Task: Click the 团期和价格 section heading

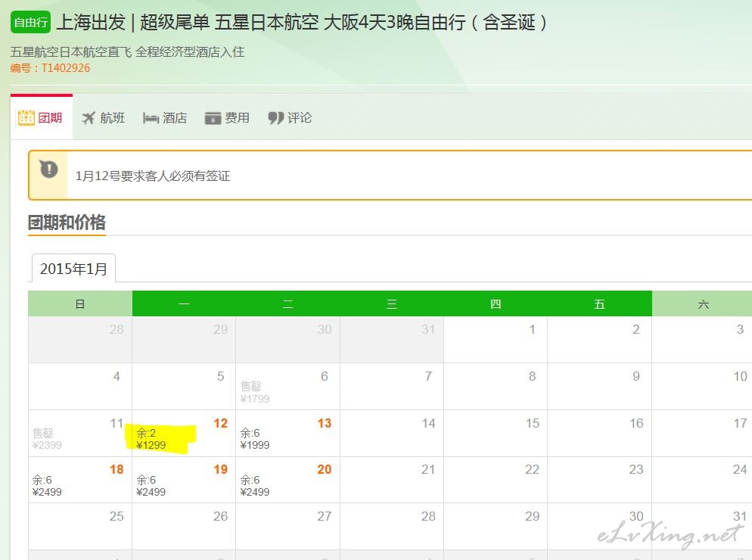Action: pos(67,222)
